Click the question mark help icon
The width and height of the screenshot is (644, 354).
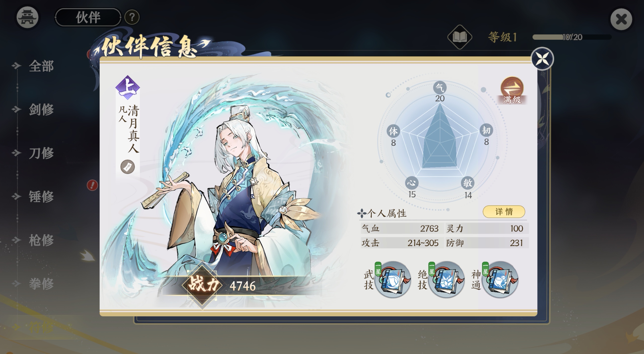coord(132,17)
